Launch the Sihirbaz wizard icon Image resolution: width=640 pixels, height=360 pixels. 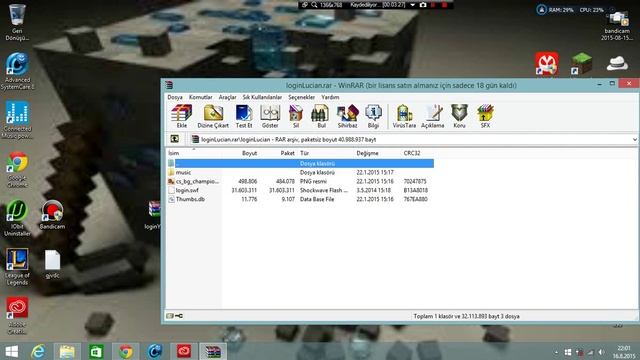tap(347, 116)
